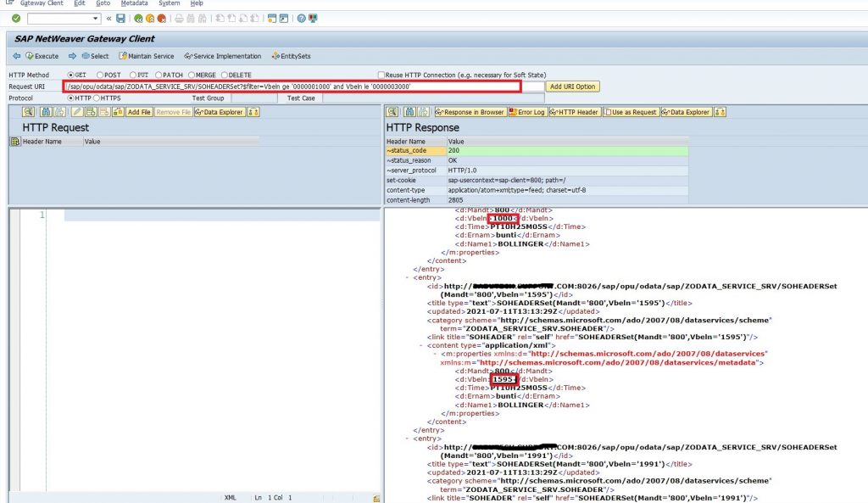Click last icon after response Data Explorer
Screen dimensions: 868x503
[721, 112]
